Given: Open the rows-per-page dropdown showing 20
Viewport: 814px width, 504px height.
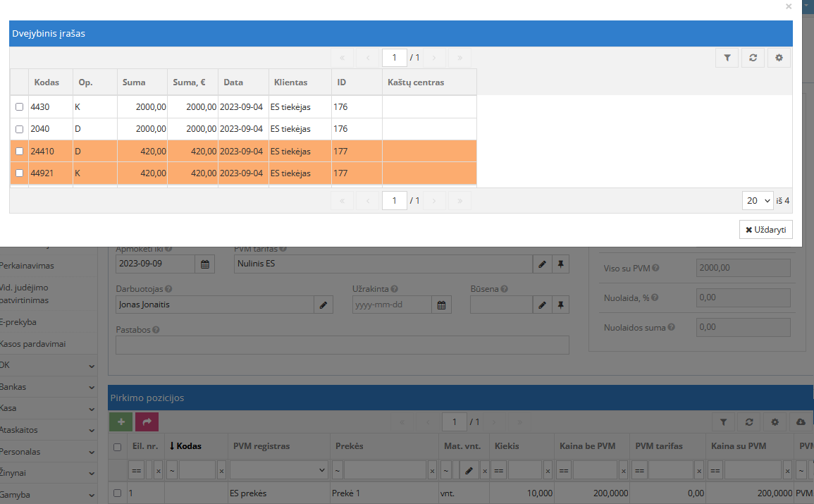Looking at the screenshot, I should (x=757, y=201).
